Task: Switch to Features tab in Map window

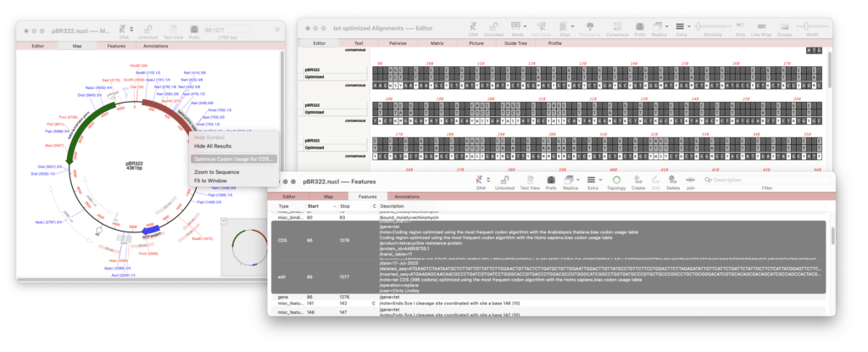Action: coord(116,46)
